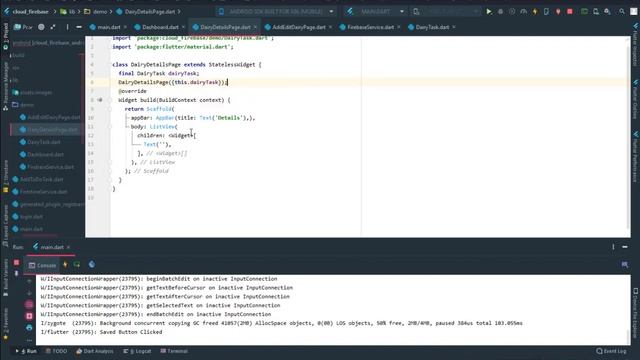Toggle fold marker beside build method line
The image size is (640, 360).
[109, 100]
